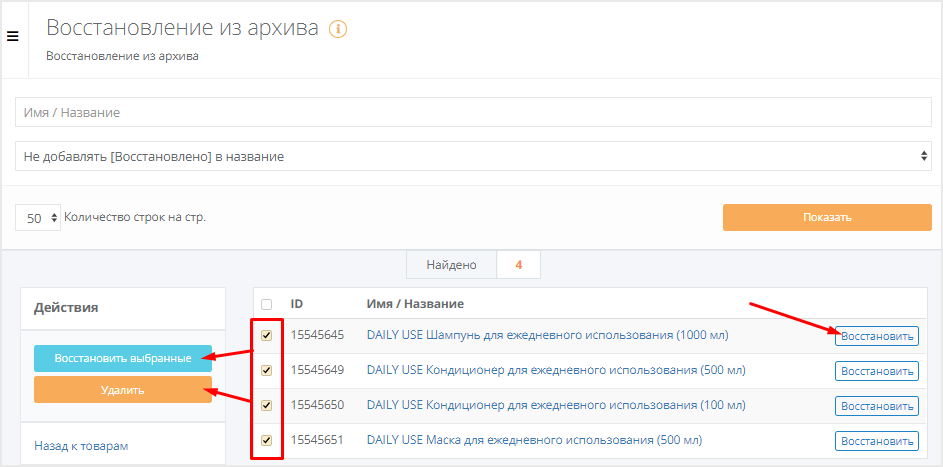Uncheck the checkbox for item 15545645
Viewport: 943px width, 467px height.
pos(266,336)
